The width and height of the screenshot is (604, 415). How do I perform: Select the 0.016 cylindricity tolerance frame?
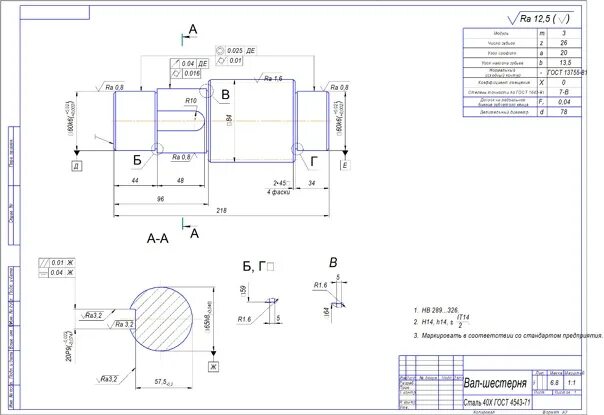click(x=186, y=73)
